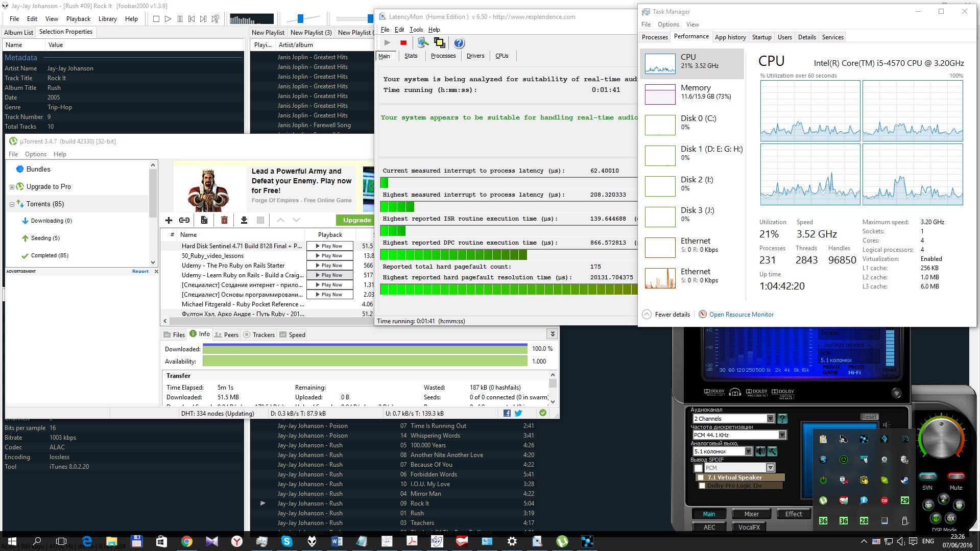Click Play Now for 50_Ruby_video_lessons
The height and width of the screenshot is (551, 980).
click(330, 256)
